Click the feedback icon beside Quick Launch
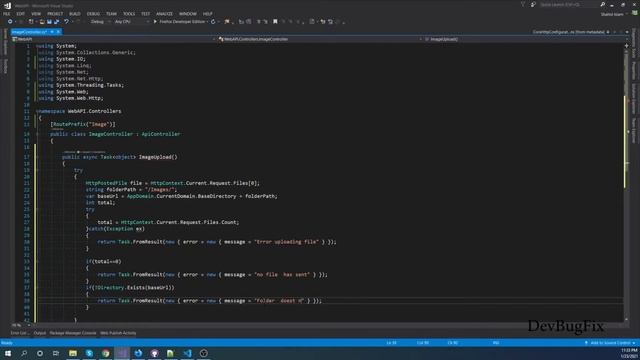Viewport: 640px width, 360px height. (x=533, y=4)
